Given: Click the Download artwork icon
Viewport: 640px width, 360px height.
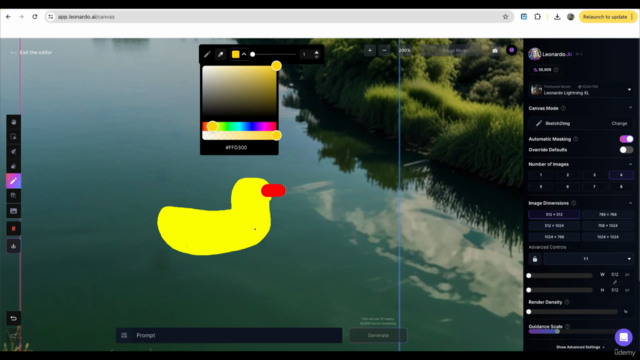Looking at the screenshot, I should pos(13,246).
